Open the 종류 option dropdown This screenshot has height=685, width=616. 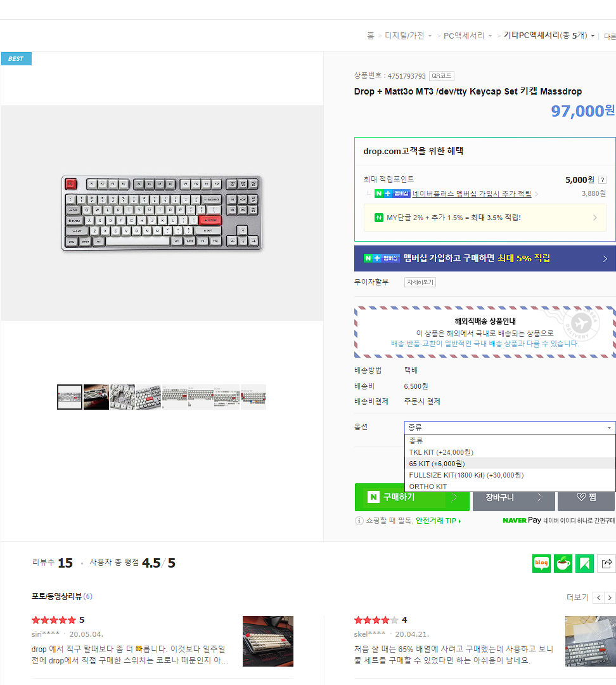click(510, 427)
